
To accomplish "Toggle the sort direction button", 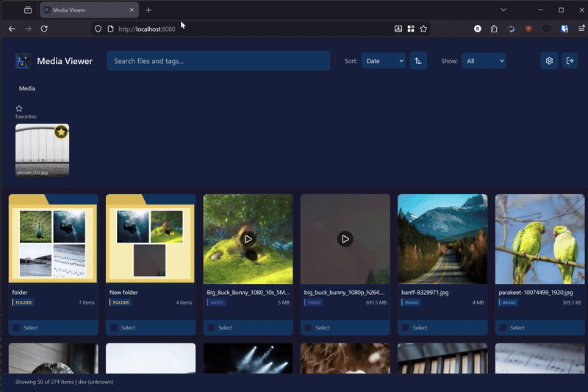I will 418,61.
